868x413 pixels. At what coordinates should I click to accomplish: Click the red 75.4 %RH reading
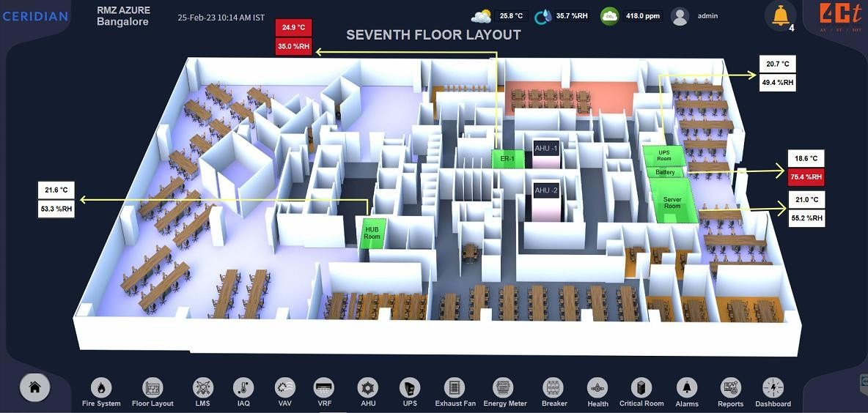click(806, 177)
